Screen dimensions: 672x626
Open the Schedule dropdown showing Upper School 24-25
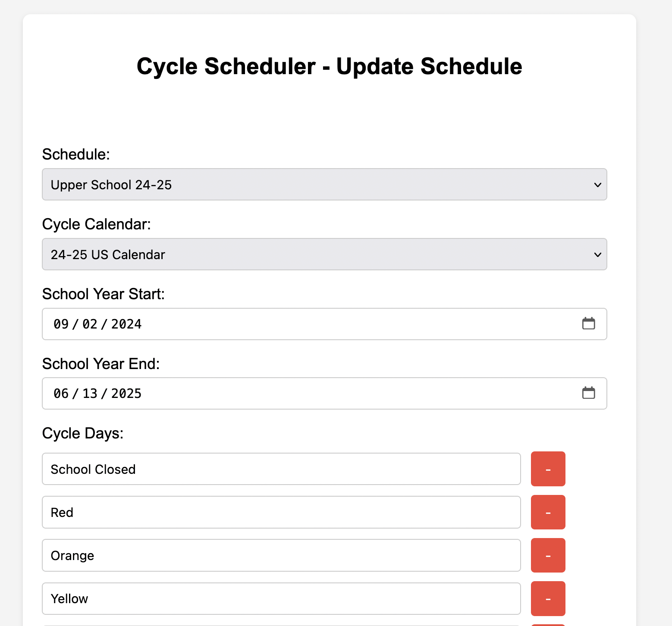tap(324, 185)
